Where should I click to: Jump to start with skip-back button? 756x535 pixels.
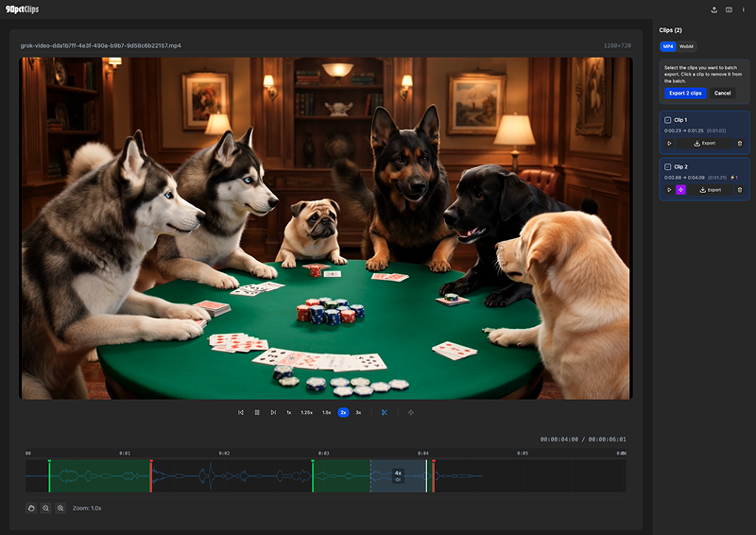pos(241,412)
